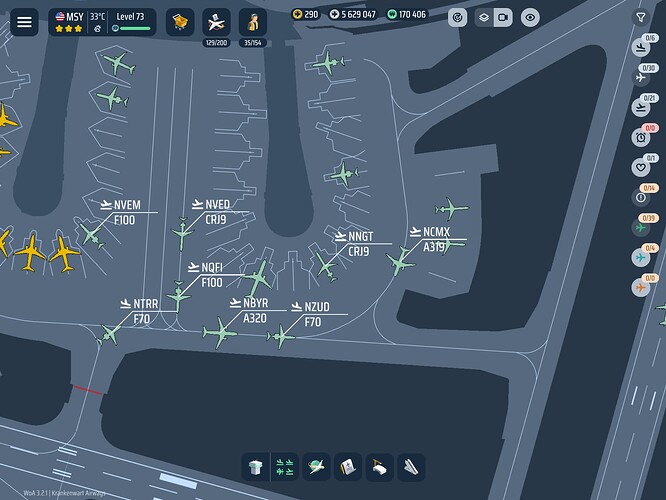The height and width of the screenshot is (500, 666).
Task: Expand the landing planes 0/6 list
Action: click(641, 47)
